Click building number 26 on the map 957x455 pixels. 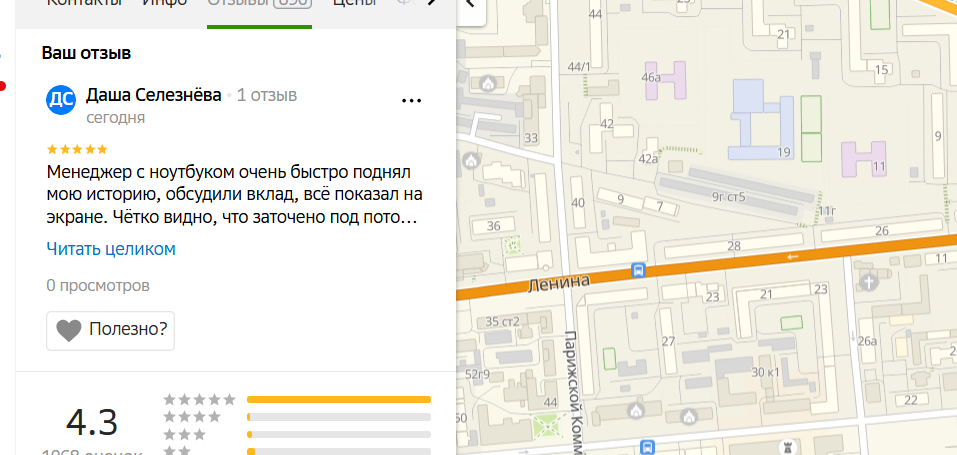pyautogui.click(x=882, y=231)
